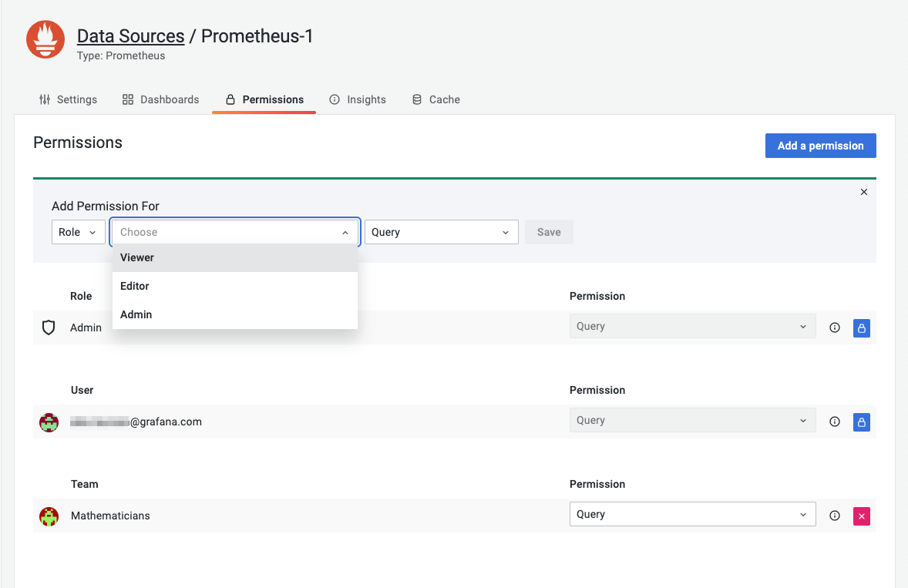
Task: Click the lock icon in Admin row
Action: click(x=862, y=328)
